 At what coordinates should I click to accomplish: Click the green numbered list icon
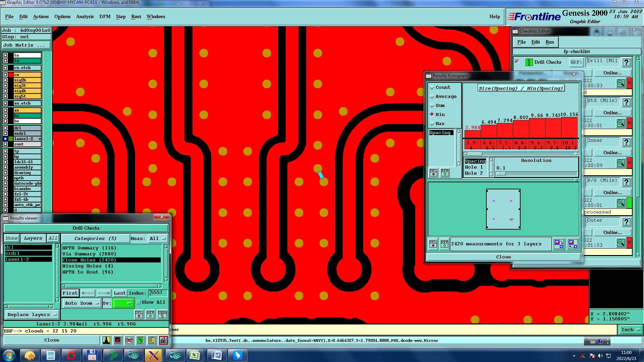[x=140, y=340]
